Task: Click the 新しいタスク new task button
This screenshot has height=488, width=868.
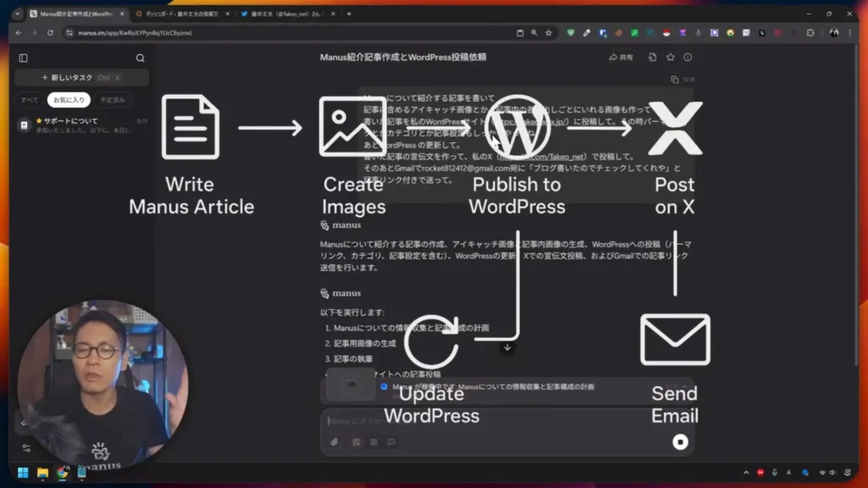Action: [82, 78]
